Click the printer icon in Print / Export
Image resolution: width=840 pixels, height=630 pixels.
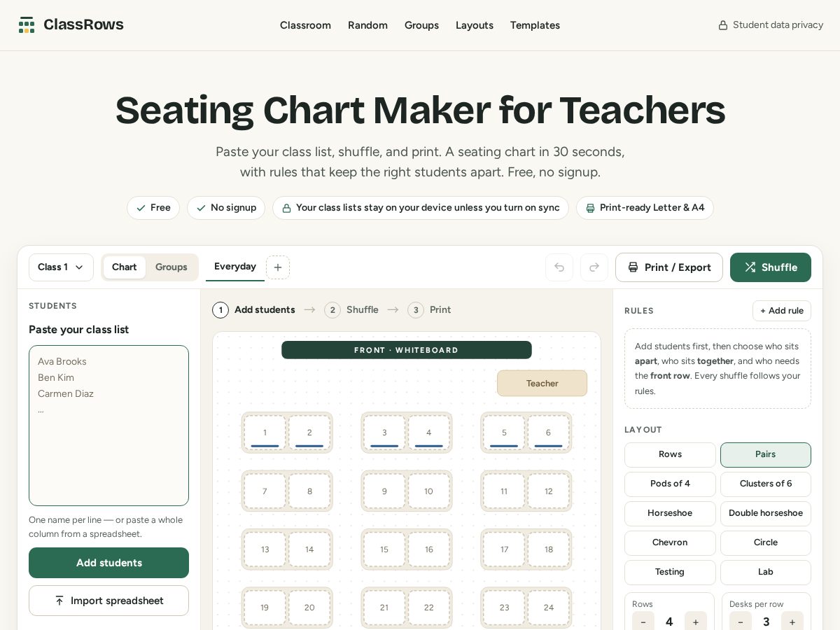point(633,267)
